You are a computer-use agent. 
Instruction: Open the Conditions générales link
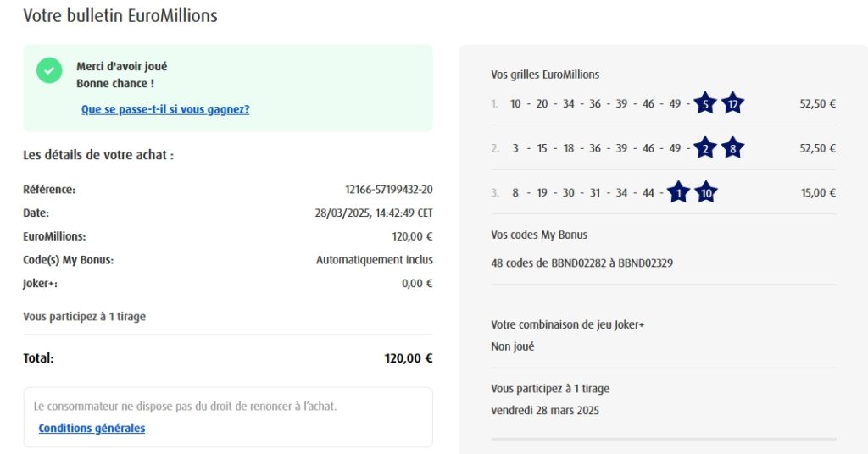[x=92, y=428]
